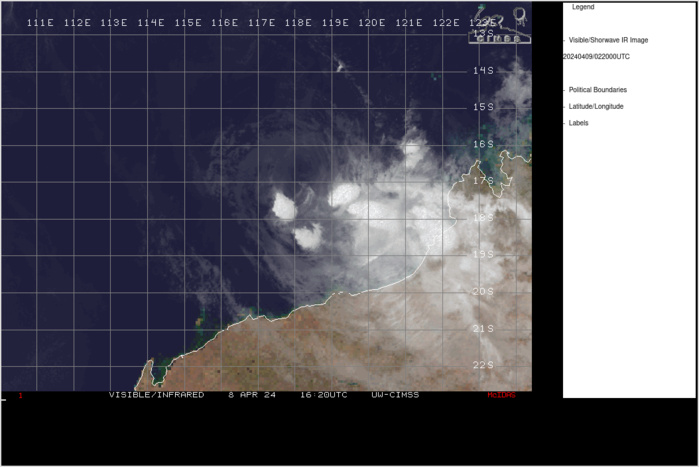The height and width of the screenshot is (467, 699).
Task: Click the VISIBLE/INFRARED text in bottom bar
Action: click(x=156, y=395)
